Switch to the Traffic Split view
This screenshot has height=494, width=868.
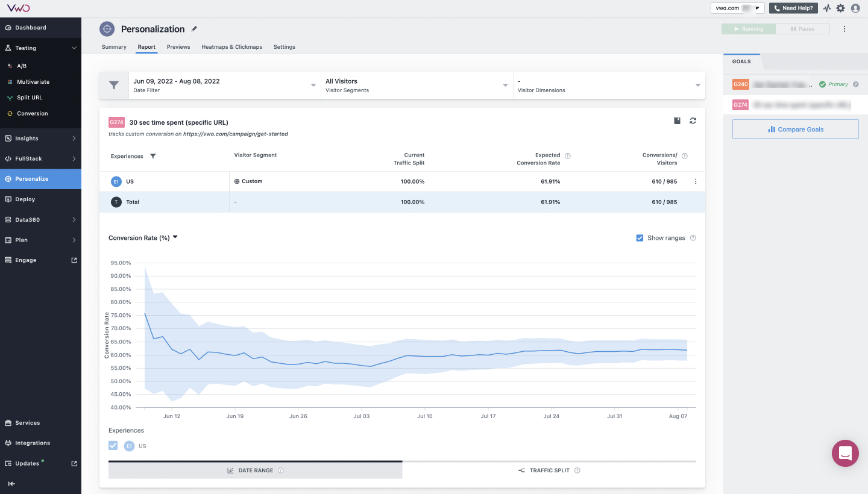(549, 470)
